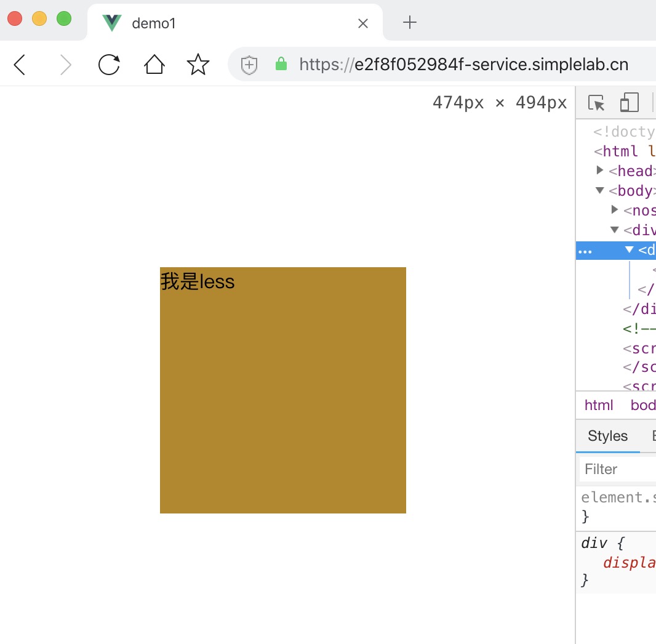
Task: Click the address bar URL
Action: [x=463, y=65]
